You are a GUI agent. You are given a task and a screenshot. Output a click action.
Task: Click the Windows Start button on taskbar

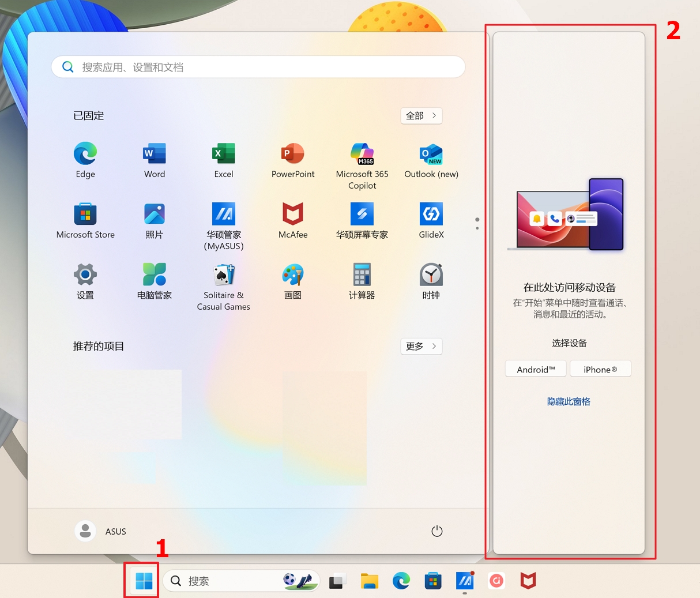coord(144,581)
